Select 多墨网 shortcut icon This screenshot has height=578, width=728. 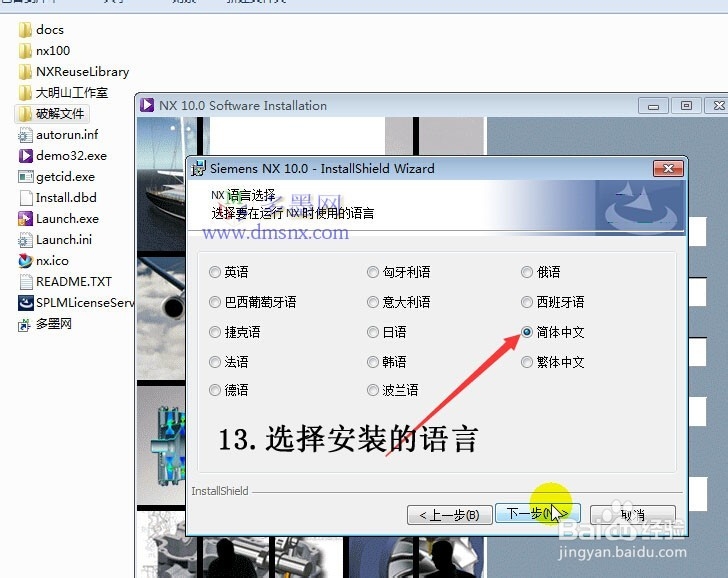click(x=25, y=325)
